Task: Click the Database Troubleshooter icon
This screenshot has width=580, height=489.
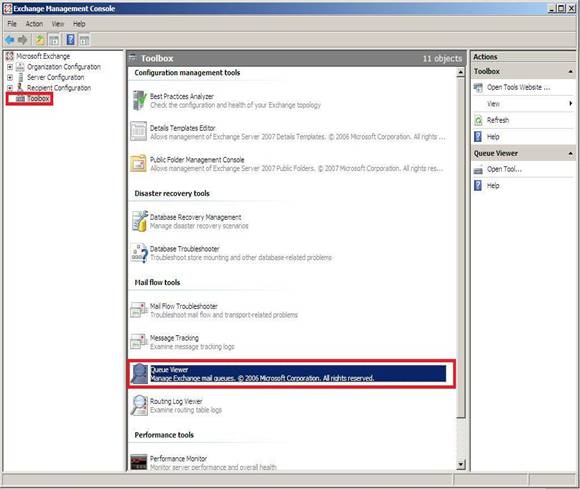Action: 139,253
